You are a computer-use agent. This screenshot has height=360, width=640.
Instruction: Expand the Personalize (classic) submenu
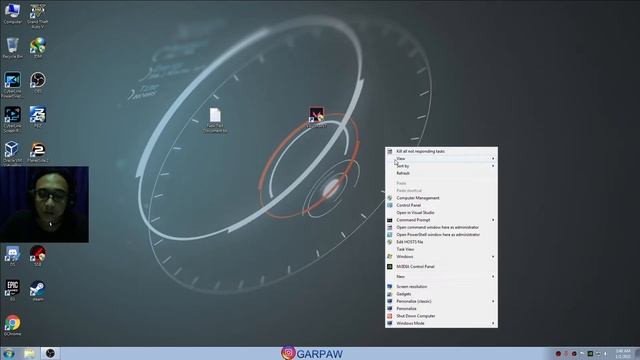coord(441,301)
